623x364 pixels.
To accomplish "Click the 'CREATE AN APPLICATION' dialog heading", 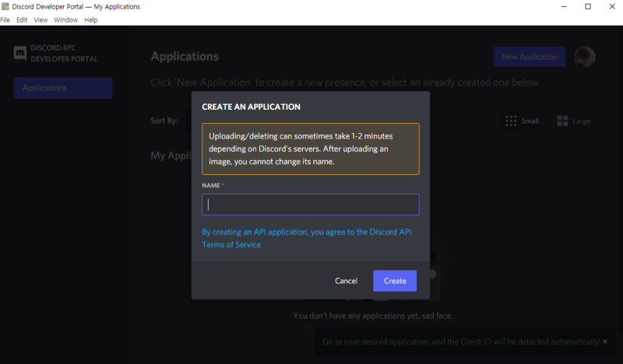I will tap(251, 107).
